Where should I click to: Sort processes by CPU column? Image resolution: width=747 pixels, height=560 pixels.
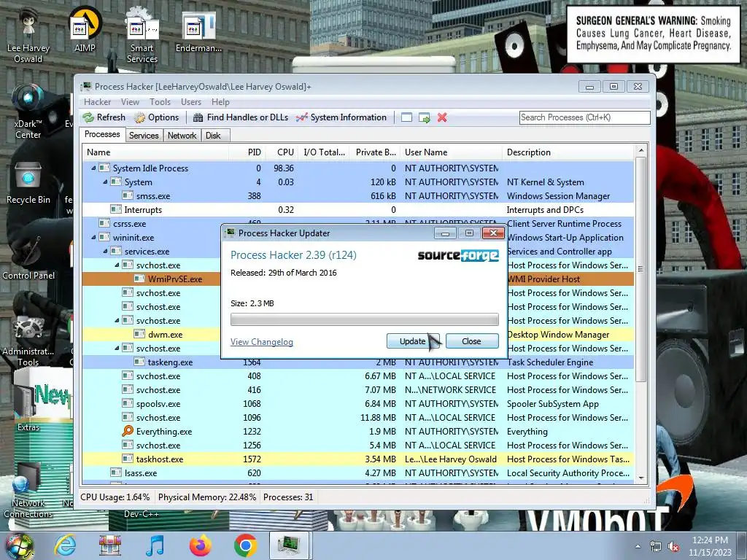[282, 152]
